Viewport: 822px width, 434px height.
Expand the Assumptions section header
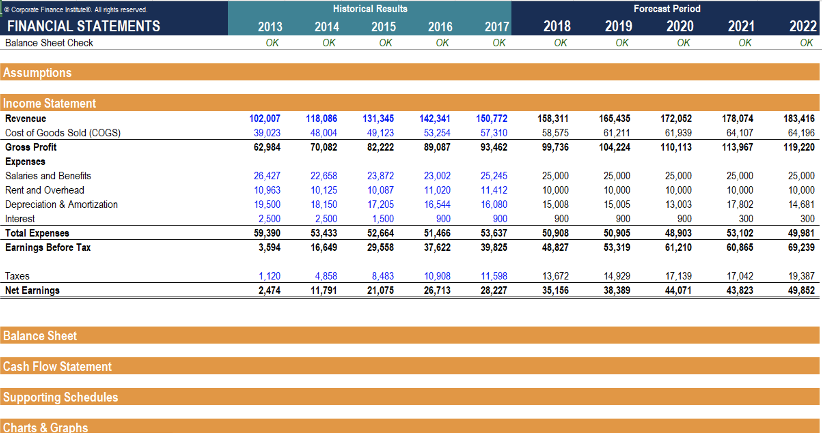[37, 73]
